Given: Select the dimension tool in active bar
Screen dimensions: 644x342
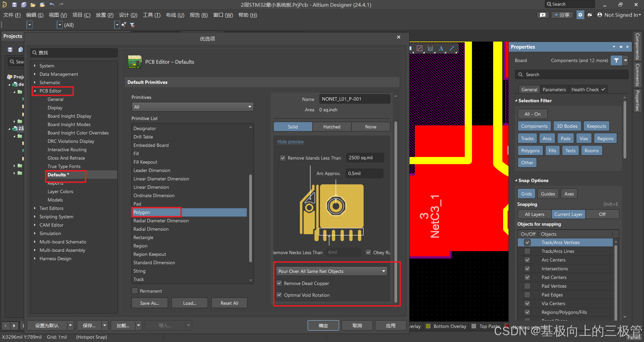Looking at the screenshot, I should click(x=430, y=48).
